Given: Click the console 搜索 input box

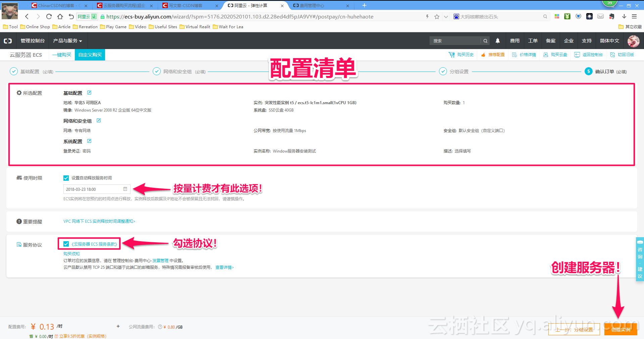Looking at the screenshot, I should point(455,41).
